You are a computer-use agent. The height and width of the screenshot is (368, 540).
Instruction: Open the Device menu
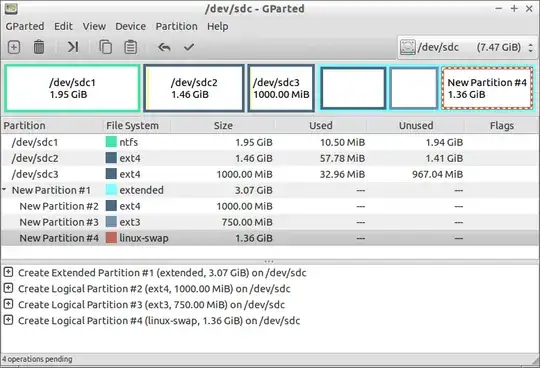tap(131, 27)
